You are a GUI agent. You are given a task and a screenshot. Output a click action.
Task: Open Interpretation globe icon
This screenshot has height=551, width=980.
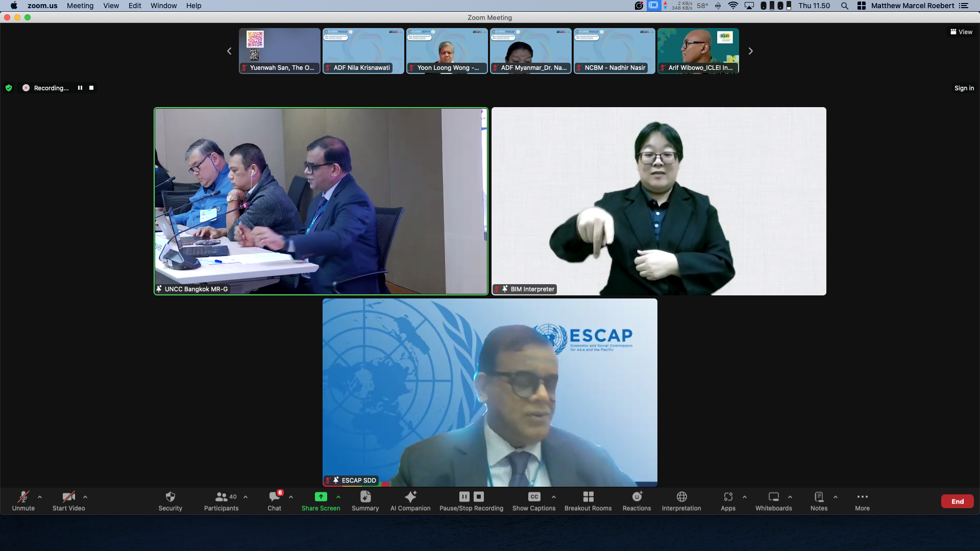coord(681,496)
